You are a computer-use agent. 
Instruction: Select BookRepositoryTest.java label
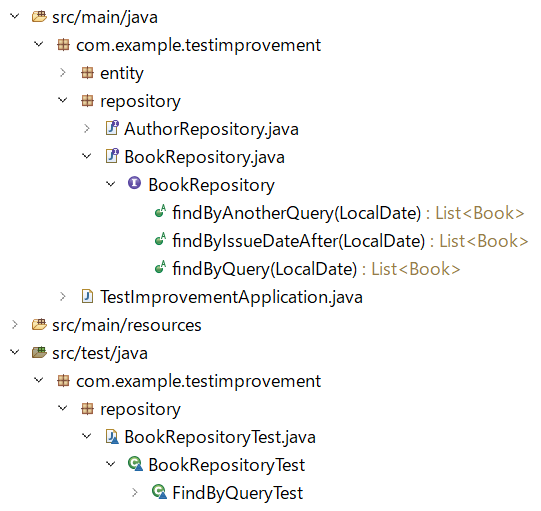click(x=220, y=437)
